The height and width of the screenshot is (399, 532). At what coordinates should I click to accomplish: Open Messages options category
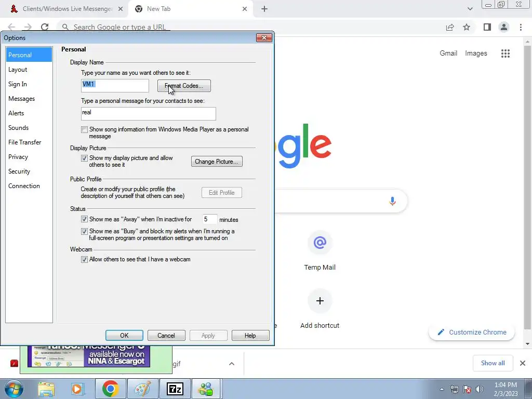[29, 99]
